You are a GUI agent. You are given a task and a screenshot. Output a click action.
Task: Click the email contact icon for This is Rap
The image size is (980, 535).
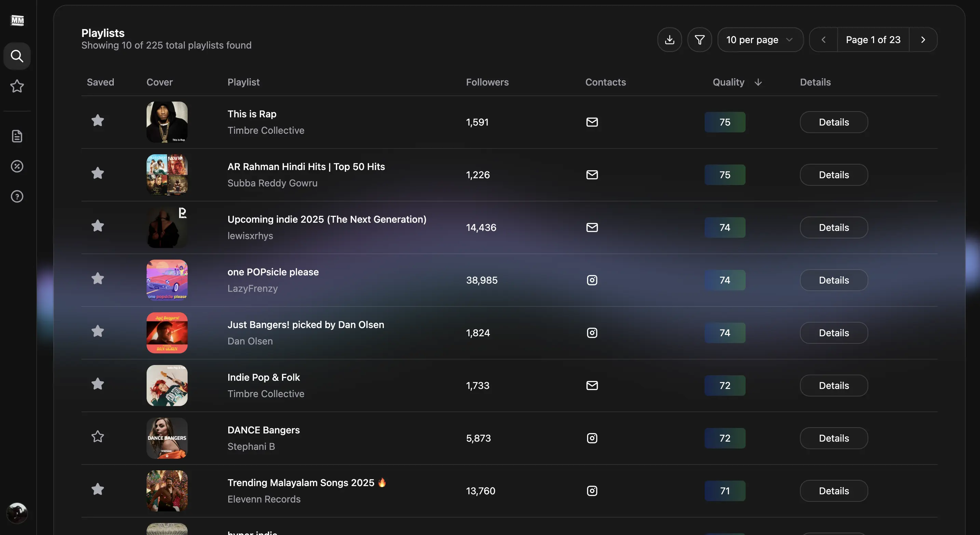click(591, 122)
